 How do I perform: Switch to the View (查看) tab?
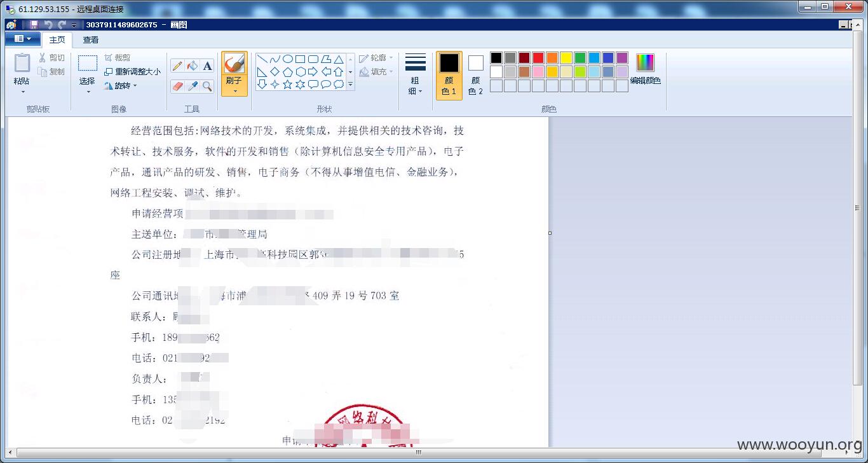click(91, 40)
